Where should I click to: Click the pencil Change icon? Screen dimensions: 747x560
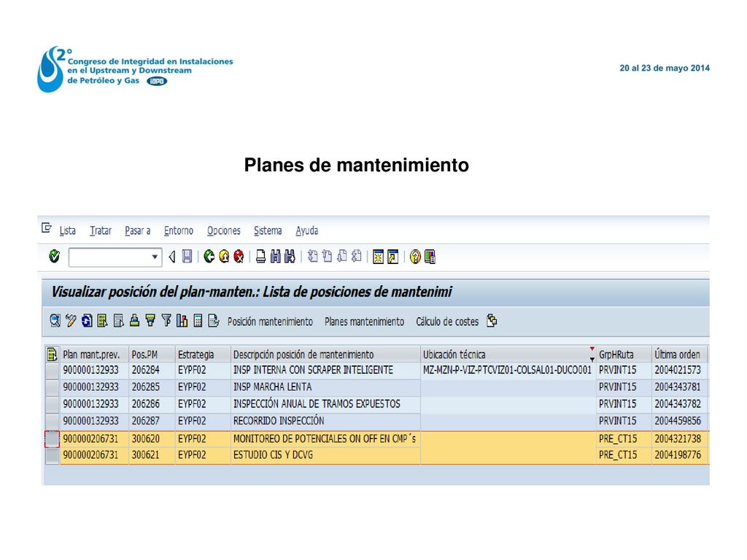71,321
